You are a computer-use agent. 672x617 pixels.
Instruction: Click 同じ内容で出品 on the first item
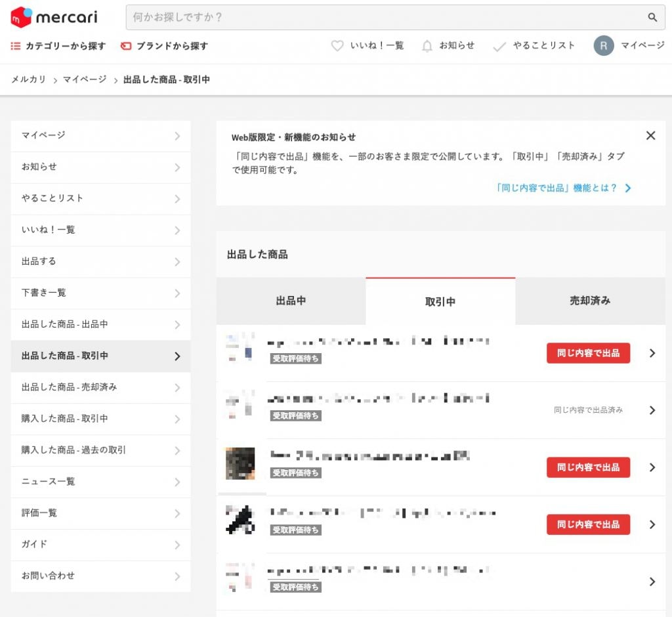(588, 353)
